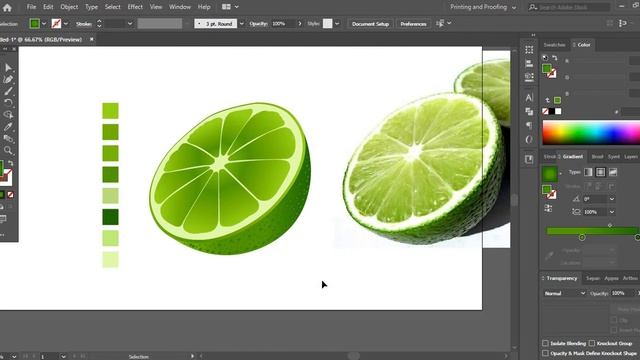Open the gradient aspect ratio 100% dropdown

pos(612,212)
